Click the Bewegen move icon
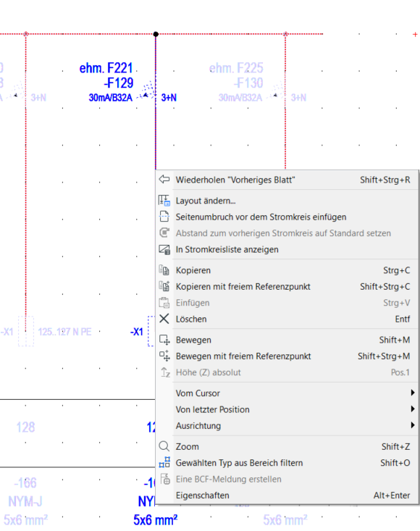This screenshot has height=531, width=420. pos(164,340)
